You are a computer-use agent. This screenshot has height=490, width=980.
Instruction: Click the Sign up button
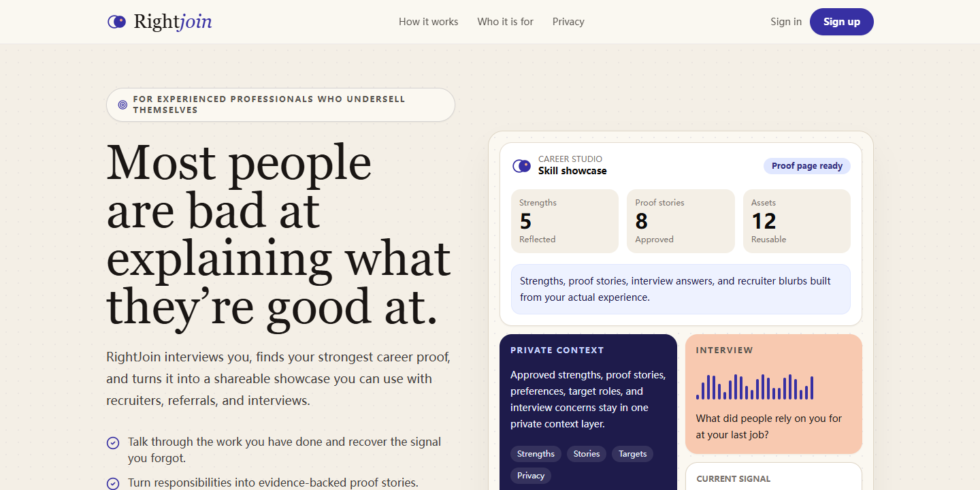coord(842,22)
